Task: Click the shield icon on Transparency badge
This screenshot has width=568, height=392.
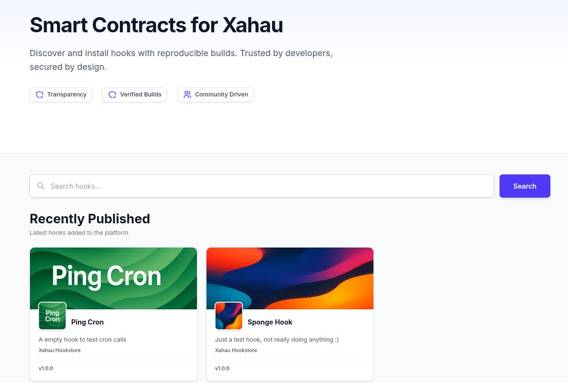Action: pyautogui.click(x=39, y=95)
